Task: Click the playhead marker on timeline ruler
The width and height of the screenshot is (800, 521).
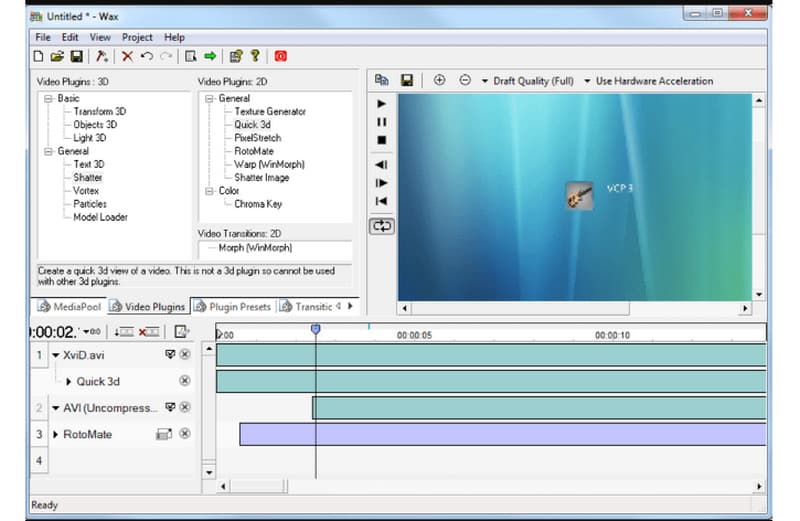Action: pos(315,329)
